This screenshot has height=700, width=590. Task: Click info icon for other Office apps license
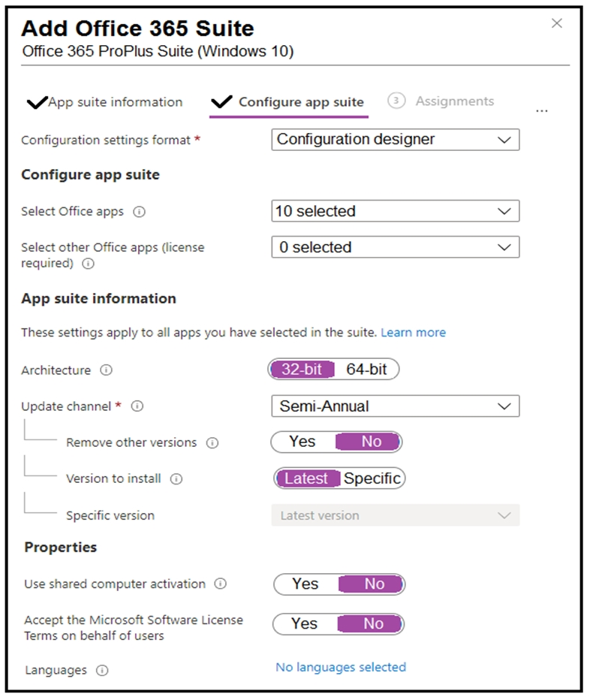point(89,264)
